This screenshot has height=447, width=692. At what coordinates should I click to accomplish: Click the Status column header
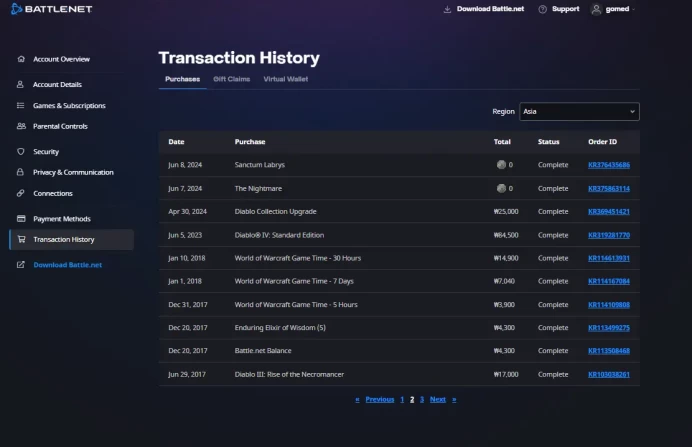[x=549, y=142]
